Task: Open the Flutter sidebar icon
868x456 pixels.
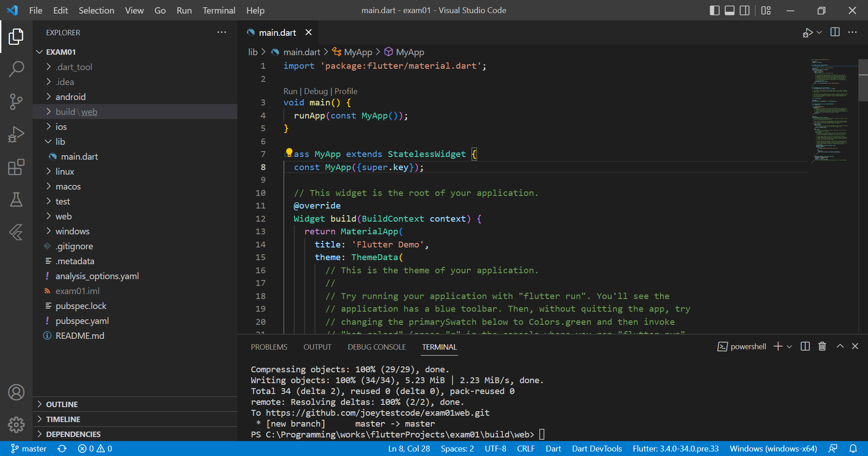Action: click(x=16, y=232)
